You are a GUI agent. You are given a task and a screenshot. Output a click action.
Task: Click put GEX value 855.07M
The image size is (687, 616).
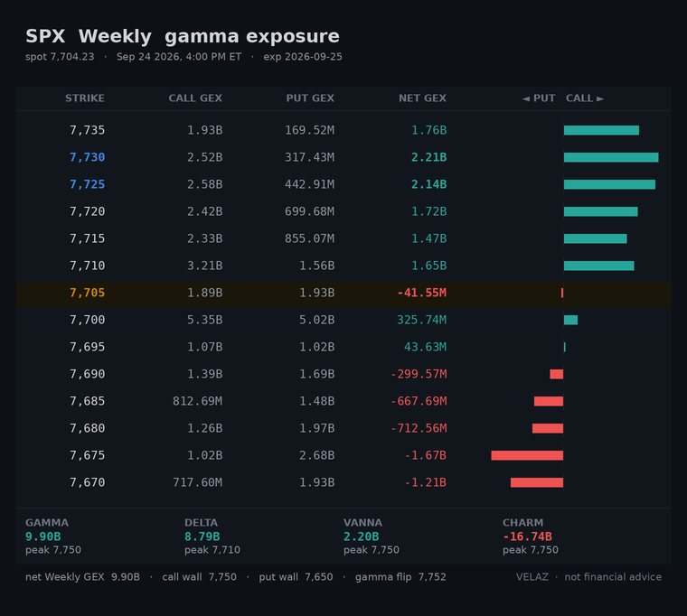pos(309,238)
